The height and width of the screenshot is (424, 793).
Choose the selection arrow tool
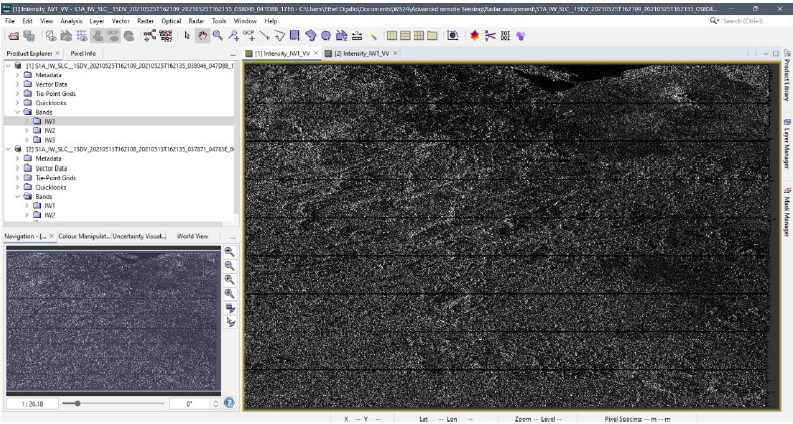tap(188, 35)
